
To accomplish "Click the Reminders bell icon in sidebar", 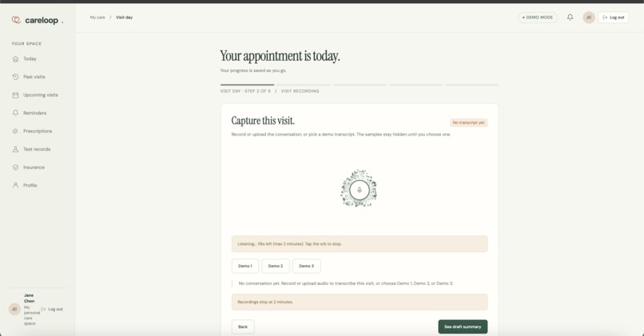I will [x=16, y=113].
